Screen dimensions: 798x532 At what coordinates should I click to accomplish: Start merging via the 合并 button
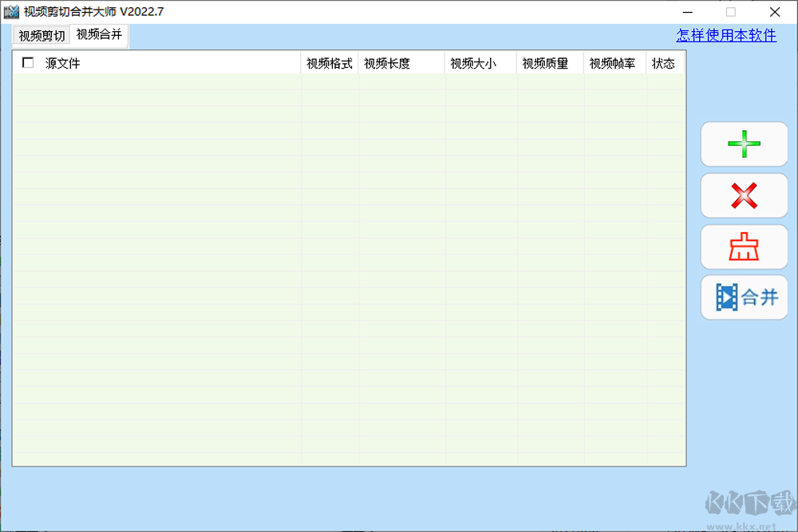(743, 297)
